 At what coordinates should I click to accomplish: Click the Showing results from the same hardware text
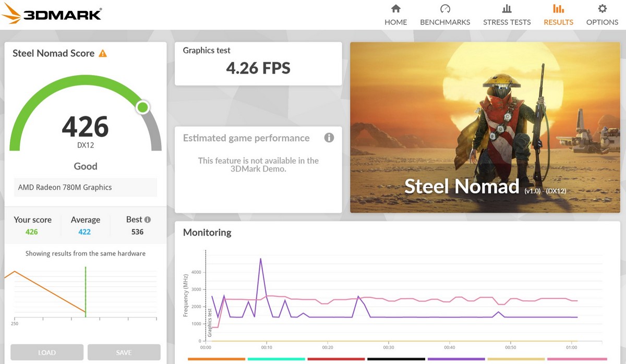tap(86, 253)
